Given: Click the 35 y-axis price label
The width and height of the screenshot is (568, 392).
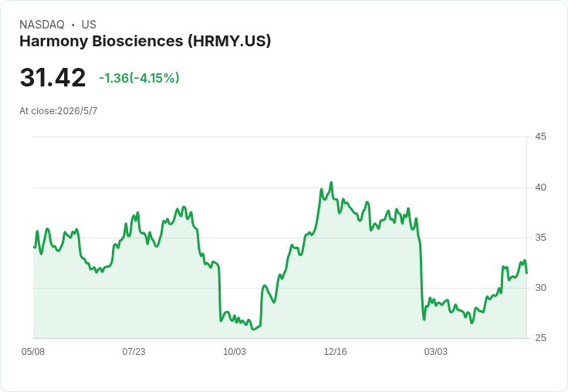Looking at the screenshot, I should click(x=540, y=238).
